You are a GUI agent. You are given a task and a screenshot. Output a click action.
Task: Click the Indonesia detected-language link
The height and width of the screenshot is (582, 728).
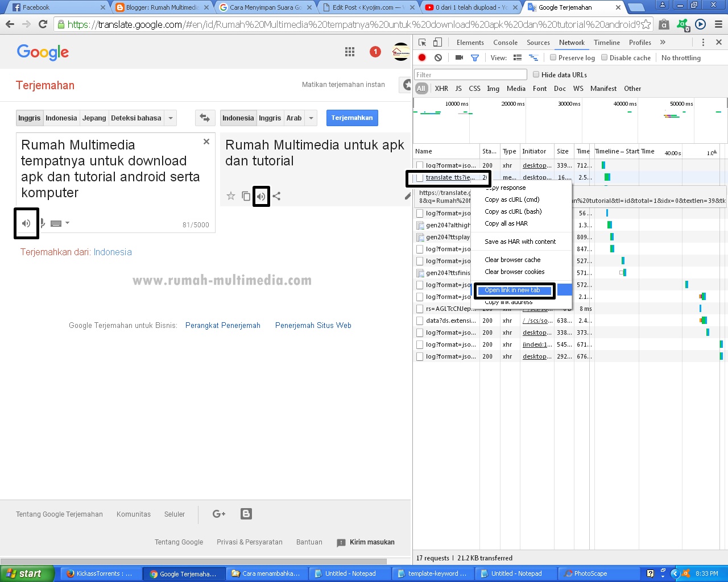[x=113, y=252]
